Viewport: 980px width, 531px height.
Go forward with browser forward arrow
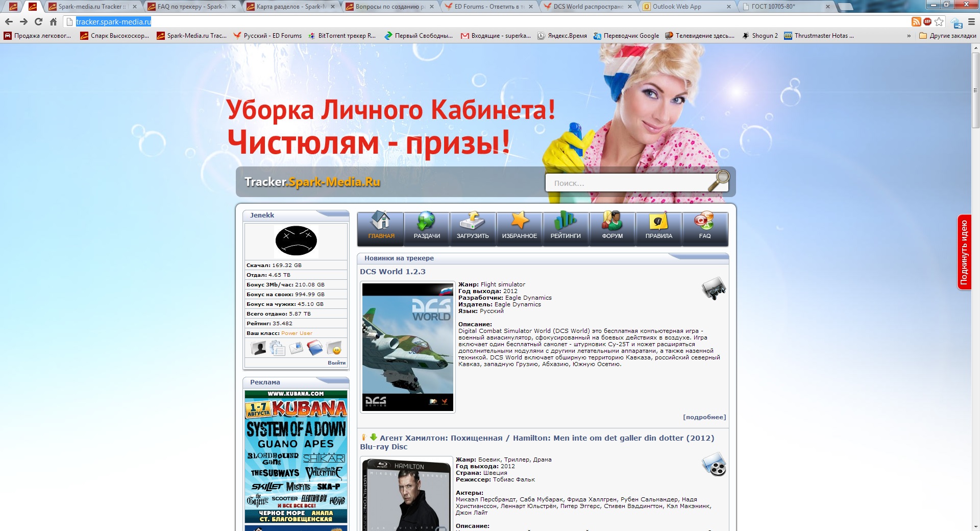click(23, 21)
